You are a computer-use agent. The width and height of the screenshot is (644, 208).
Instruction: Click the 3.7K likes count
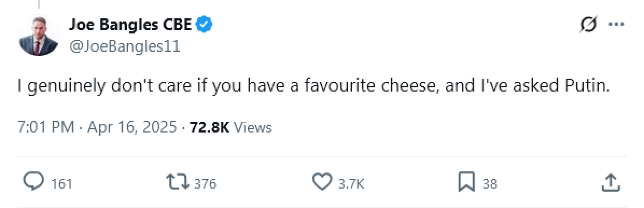coord(351,184)
